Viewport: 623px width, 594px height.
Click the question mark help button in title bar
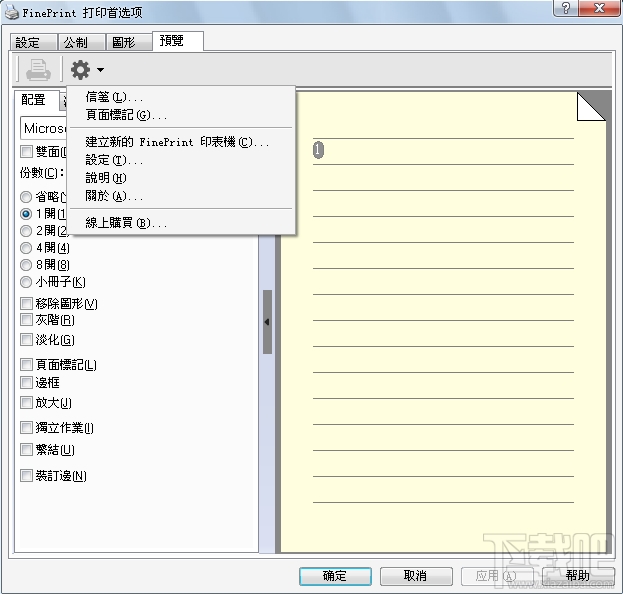[566, 8]
